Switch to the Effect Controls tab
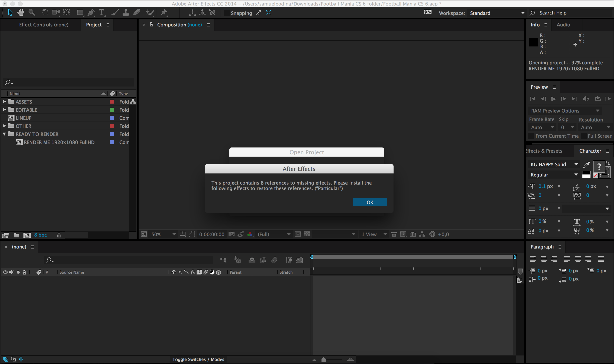The height and width of the screenshot is (364, 614). point(44,25)
